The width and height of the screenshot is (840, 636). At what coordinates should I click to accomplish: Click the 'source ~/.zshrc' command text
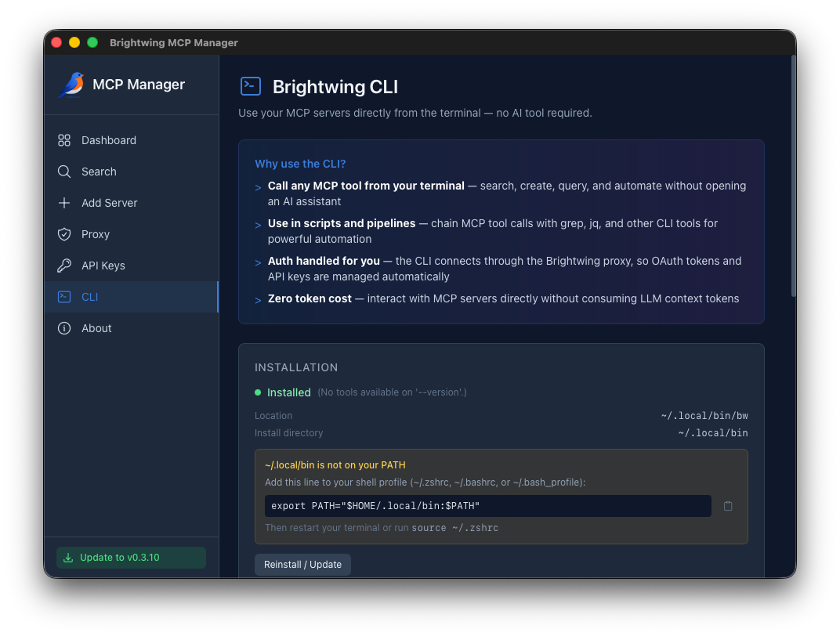454,528
